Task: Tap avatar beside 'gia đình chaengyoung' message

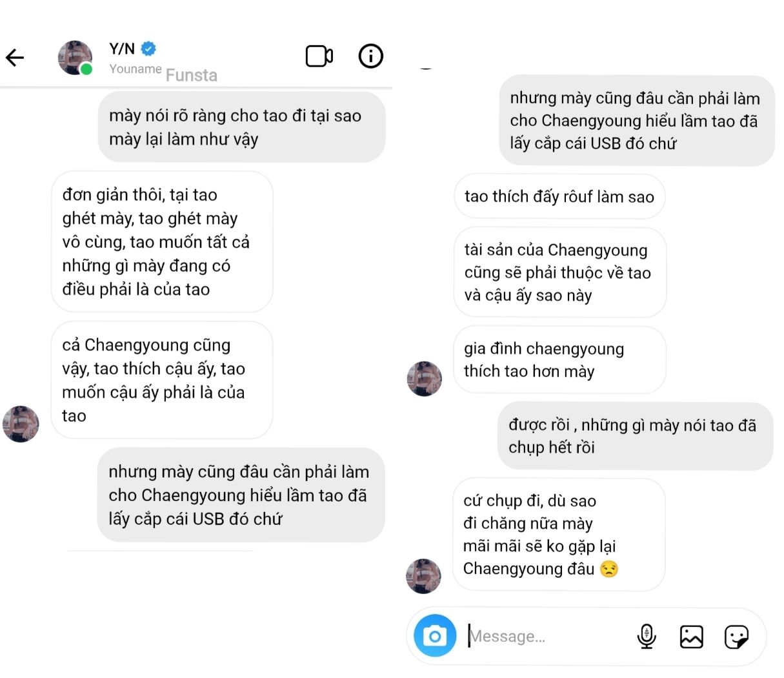Action: coord(424,378)
